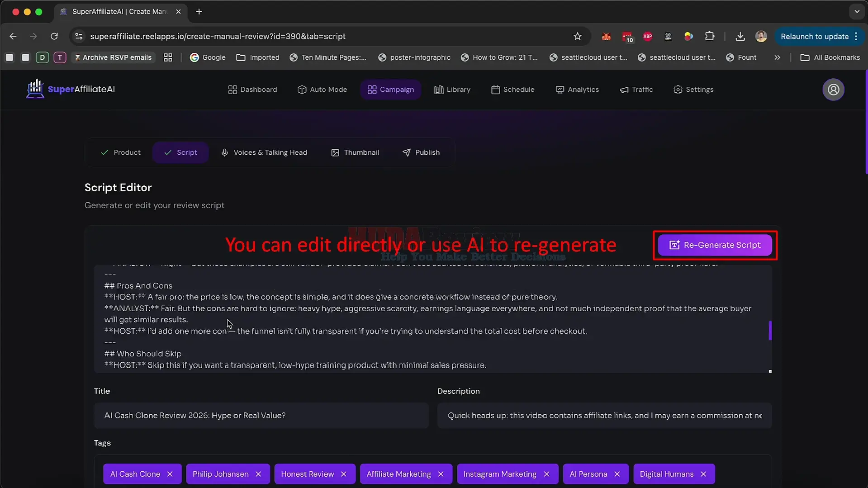Switch to Auto Mode

point(322,90)
